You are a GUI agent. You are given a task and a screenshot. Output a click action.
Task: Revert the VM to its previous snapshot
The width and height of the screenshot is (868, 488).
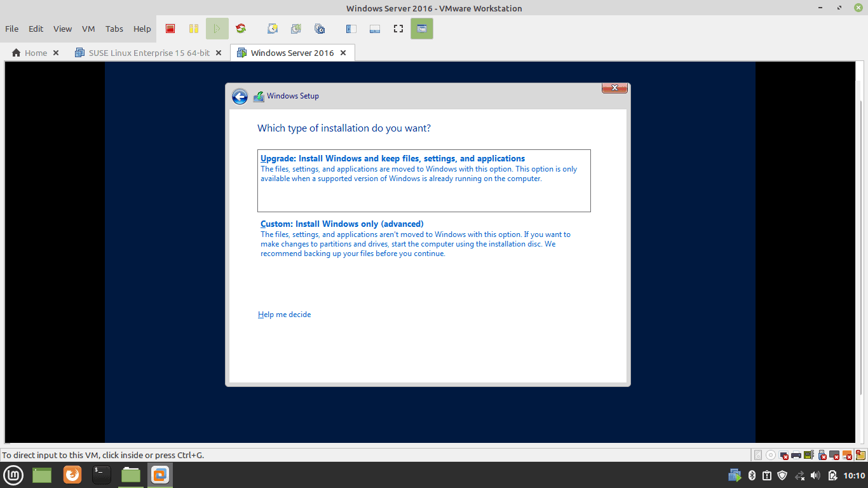click(x=296, y=29)
